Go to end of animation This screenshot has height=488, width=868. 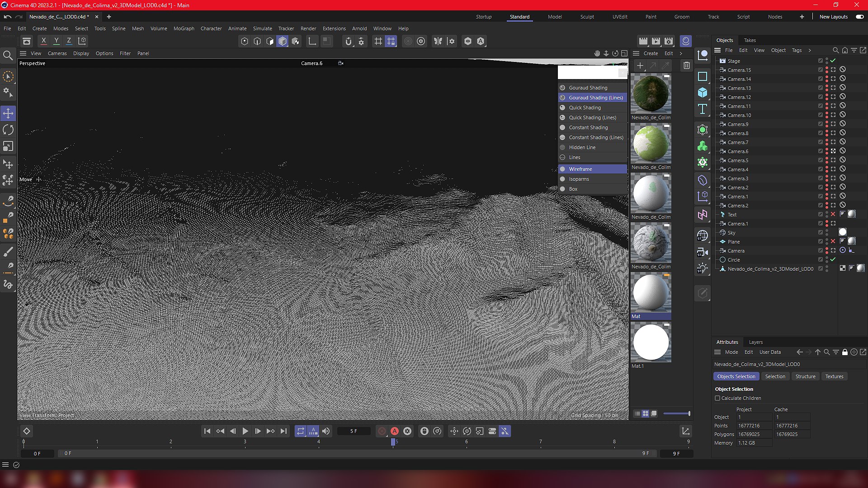tap(283, 431)
